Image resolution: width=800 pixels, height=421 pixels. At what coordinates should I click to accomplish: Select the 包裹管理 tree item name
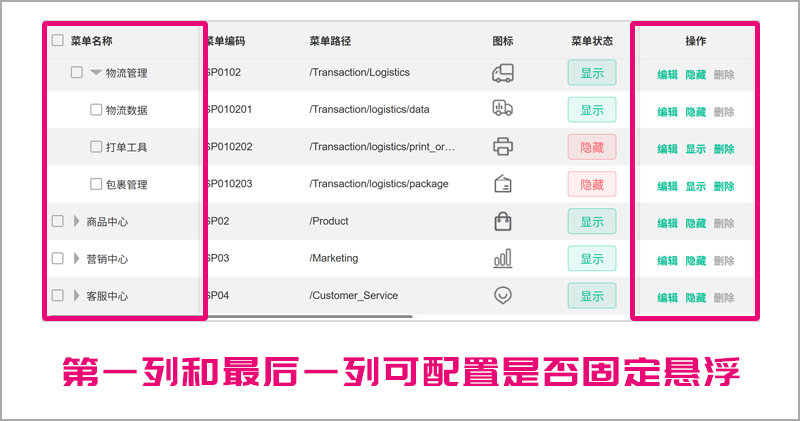pos(127,185)
